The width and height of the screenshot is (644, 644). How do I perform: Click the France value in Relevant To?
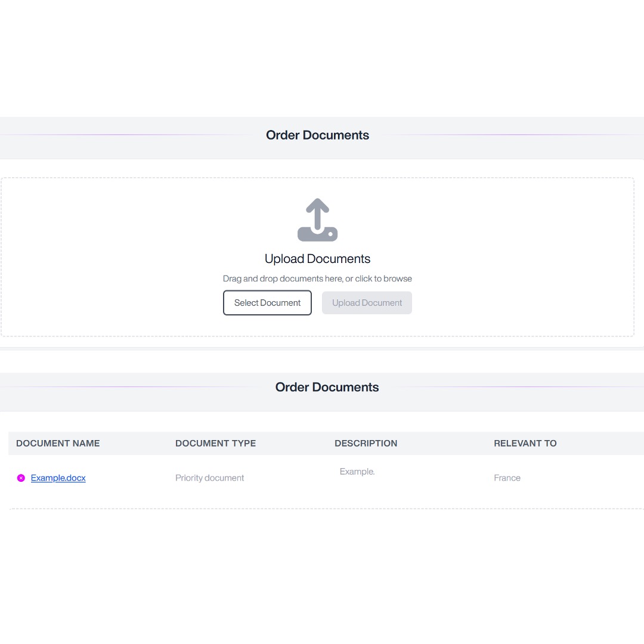[507, 478]
